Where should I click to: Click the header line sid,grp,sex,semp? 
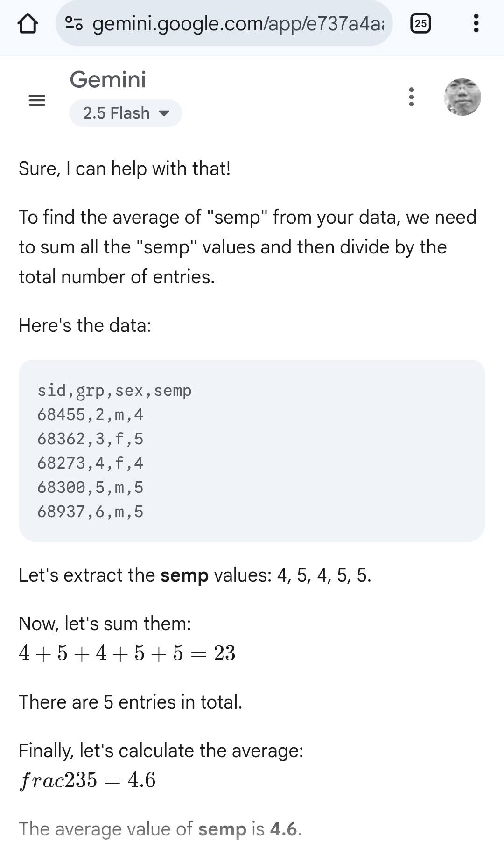[x=114, y=391]
